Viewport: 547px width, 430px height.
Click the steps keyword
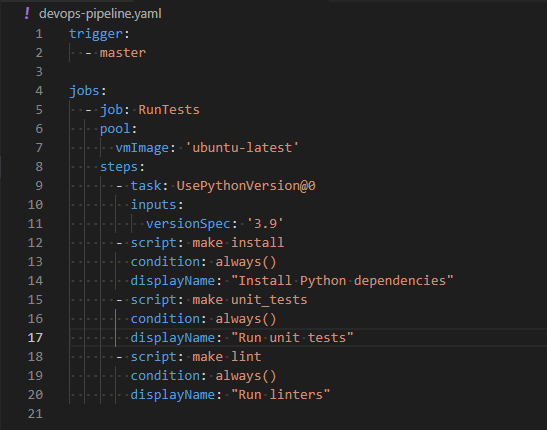click(119, 167)
